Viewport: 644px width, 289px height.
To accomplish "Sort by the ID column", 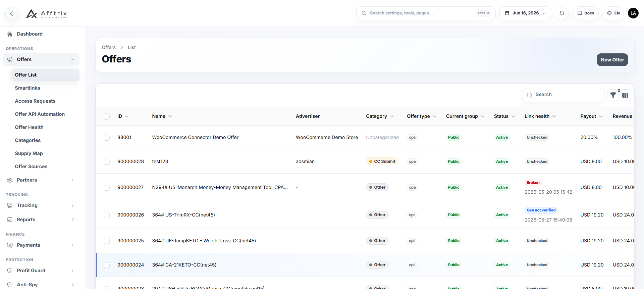I will pyautogui.click(x=123, y=116).
